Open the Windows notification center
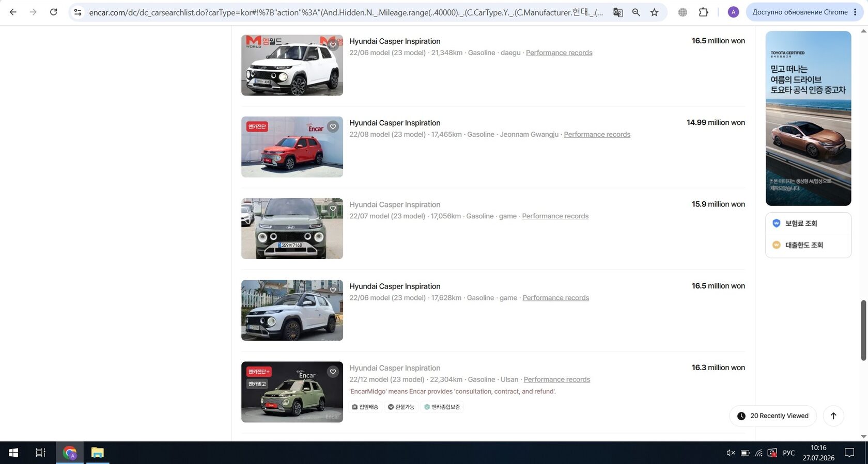The image size is (868, 464). coord(849,453)
